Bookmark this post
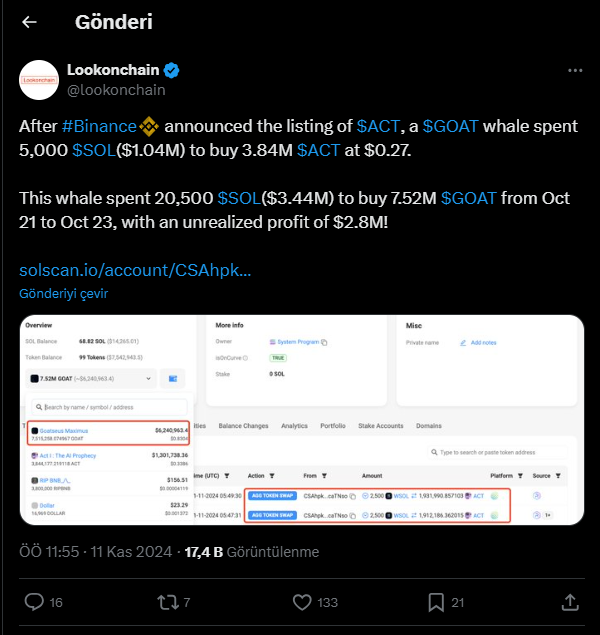 [436, 602]
